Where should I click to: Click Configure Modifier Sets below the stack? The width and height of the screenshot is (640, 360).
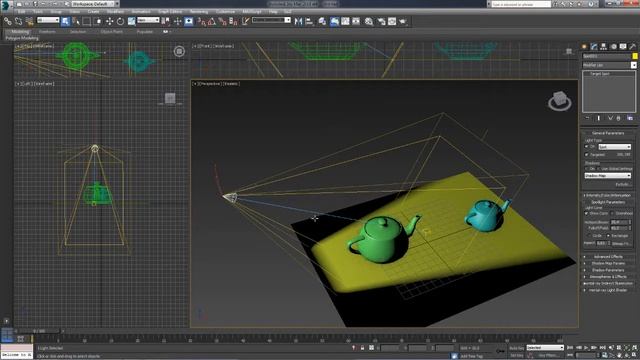(630, 118)
